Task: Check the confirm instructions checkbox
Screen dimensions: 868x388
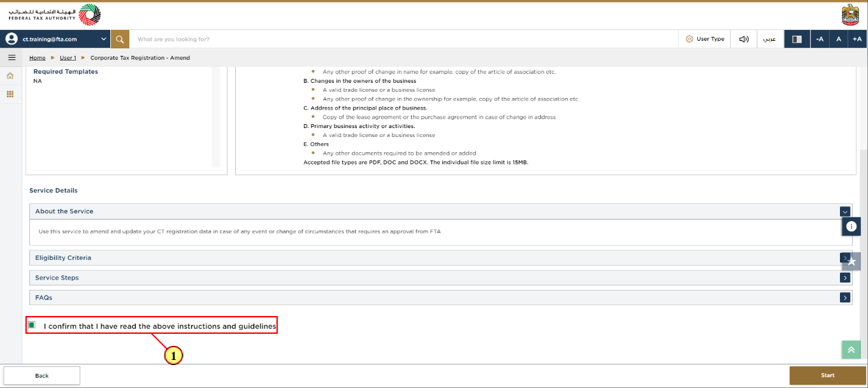Action: (x=32, y=326)
